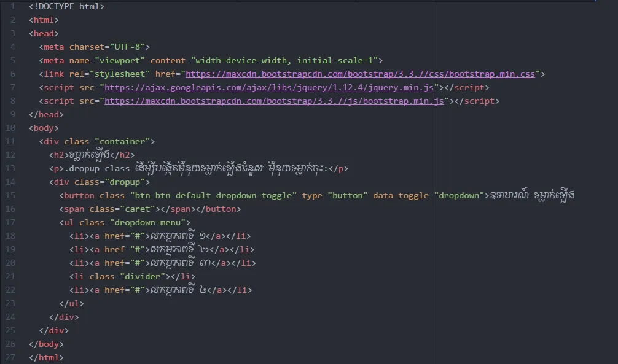
Task: Click line number 18 in gutter
Action: [x=10, y=236]
